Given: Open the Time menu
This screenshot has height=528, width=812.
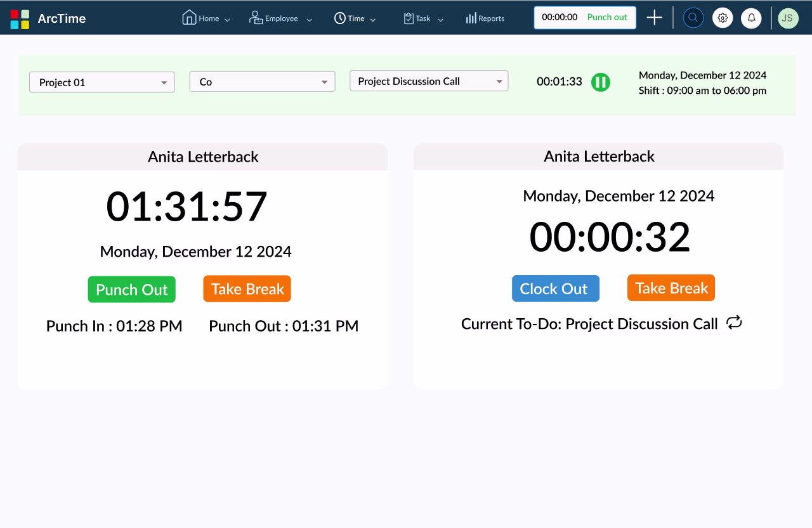Looking at the screenshot, I should coord(356,18).
